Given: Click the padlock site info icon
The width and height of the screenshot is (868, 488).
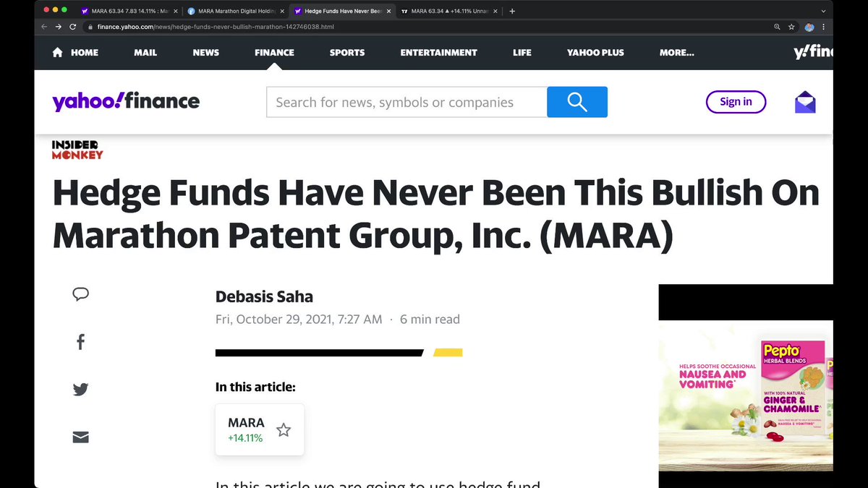Looking at the screenshot, I should click(x=90, y=27).
